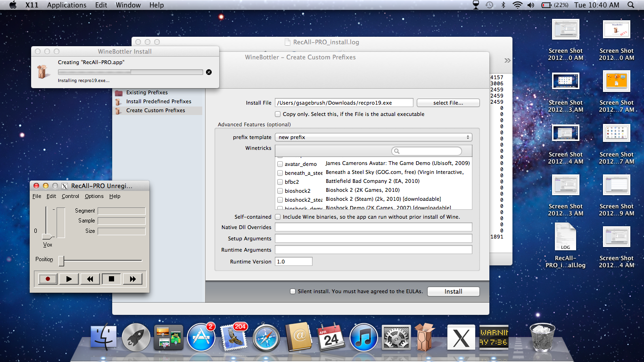Open the X11 Applications menu
The height and width of the screenshot is (362, 644).
tap(66, 5)
